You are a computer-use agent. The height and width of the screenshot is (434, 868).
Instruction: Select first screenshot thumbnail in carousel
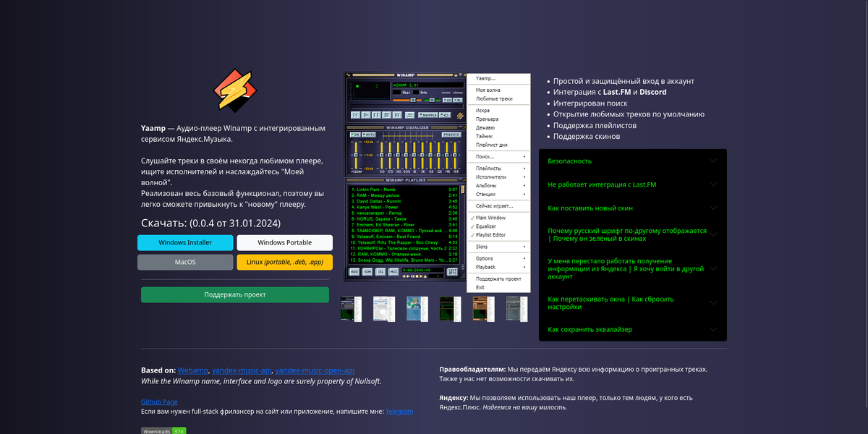(352, 309)
